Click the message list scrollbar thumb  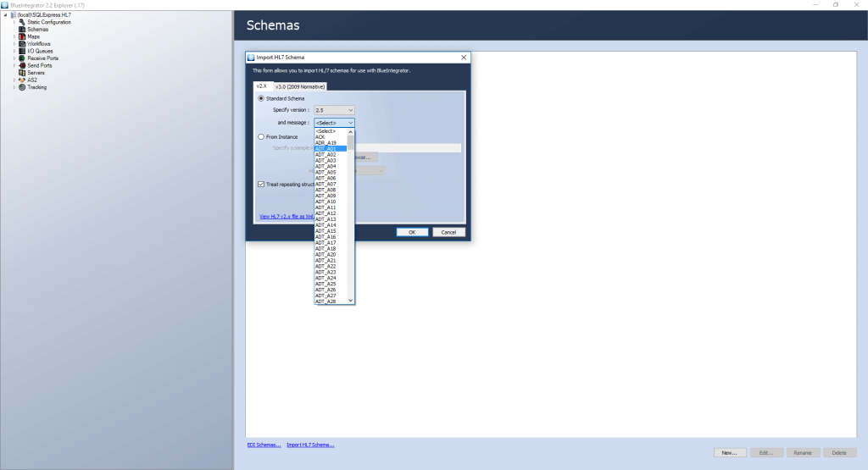(x=350, y=142)
